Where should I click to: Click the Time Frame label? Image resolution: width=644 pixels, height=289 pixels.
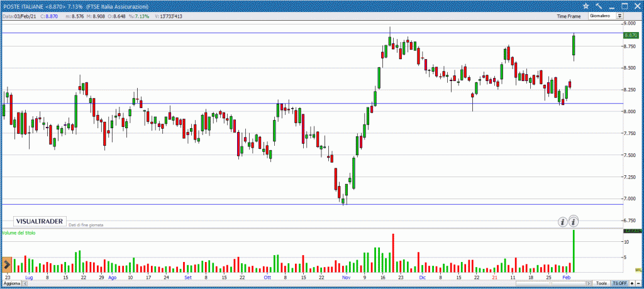tap(569, 16)
